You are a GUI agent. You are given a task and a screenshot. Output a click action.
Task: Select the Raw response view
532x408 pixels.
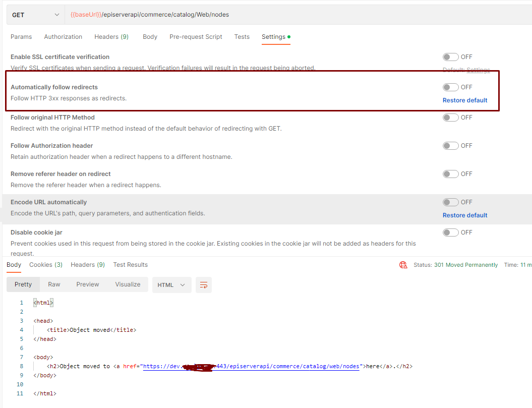54,284
